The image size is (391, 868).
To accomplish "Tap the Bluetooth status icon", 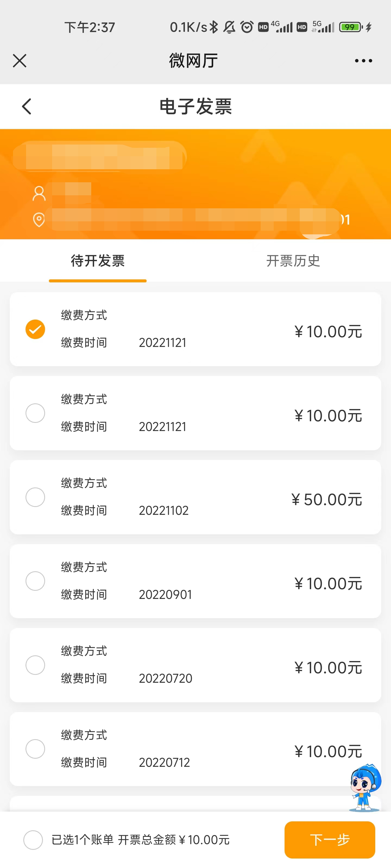I will 213,27.
